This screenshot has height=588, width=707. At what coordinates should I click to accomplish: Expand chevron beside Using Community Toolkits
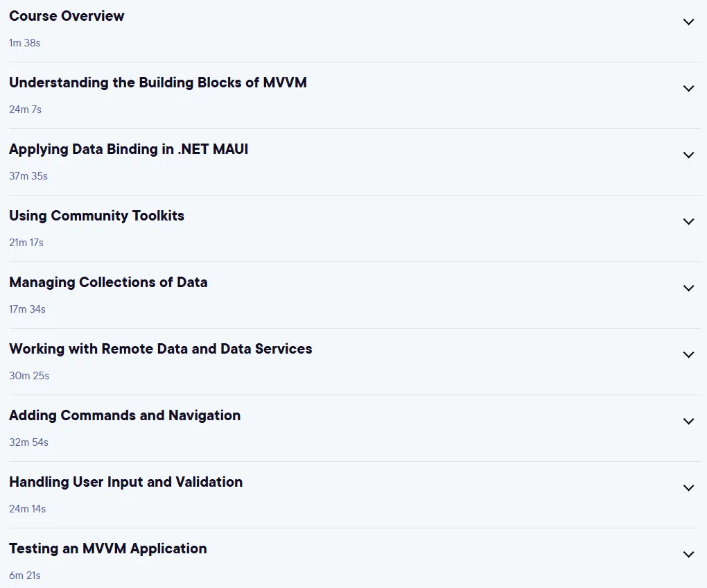click(x=688, y=221)
